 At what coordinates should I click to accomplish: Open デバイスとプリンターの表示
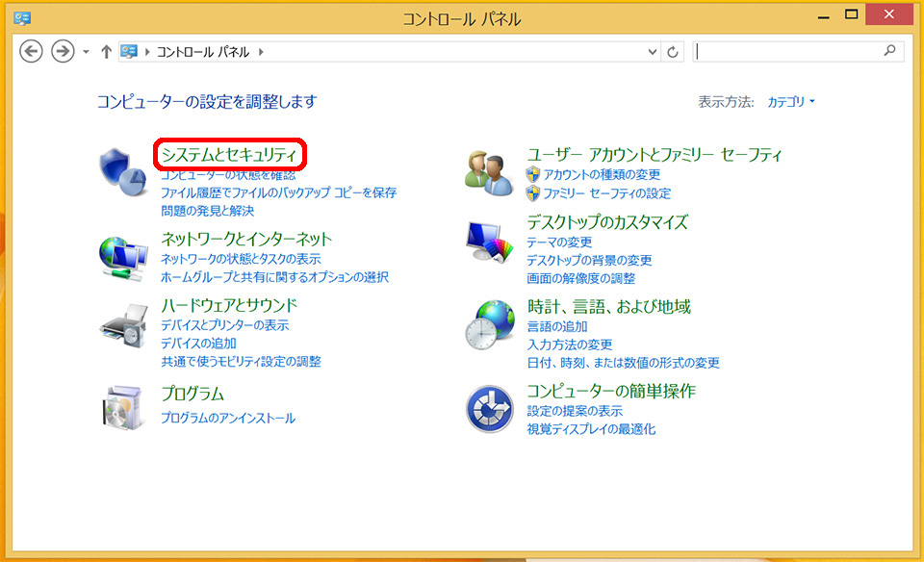[x=225, y=325]
